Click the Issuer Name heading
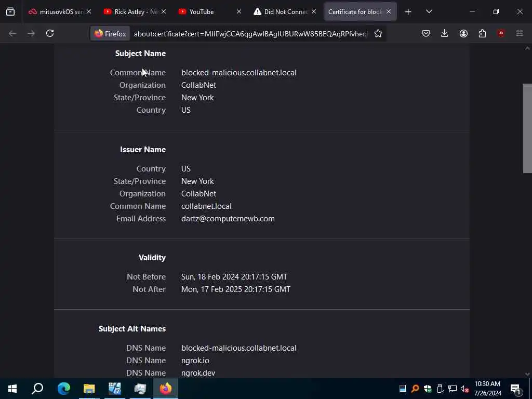This screenshot has height=399, width=532. click(x=143, y=150)
